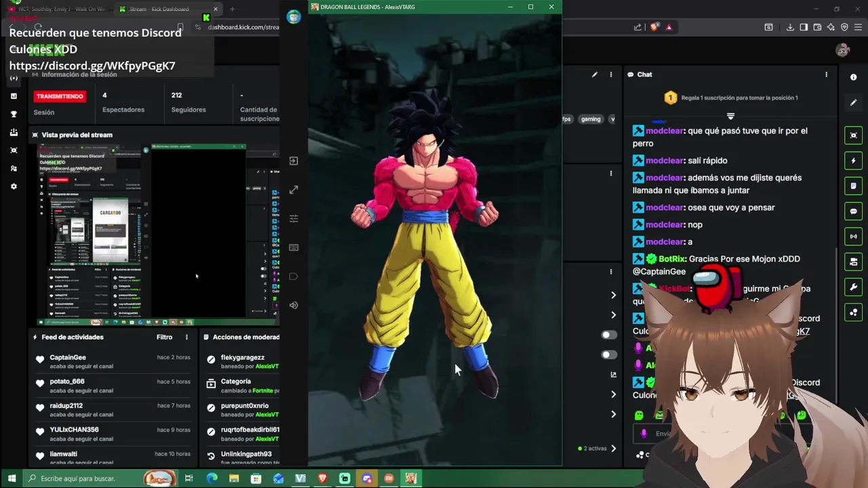Click the pencil edit icon left of Chat panel
This screenshot has height=488, width=868.
(595, 75)
